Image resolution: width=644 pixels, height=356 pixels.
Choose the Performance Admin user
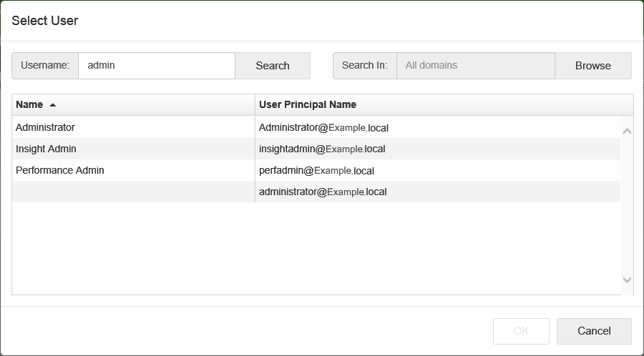60,171
